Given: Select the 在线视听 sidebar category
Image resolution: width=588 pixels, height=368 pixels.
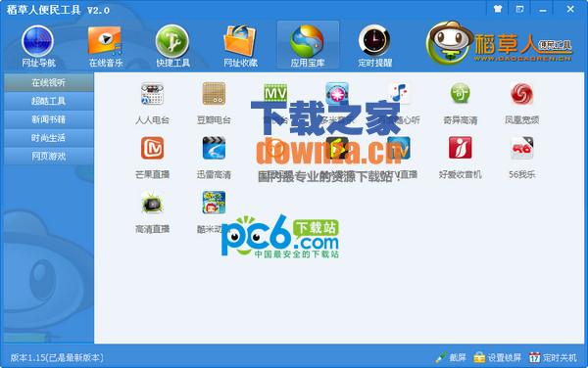Looking at the screenshot, I should tap(49, 82).
